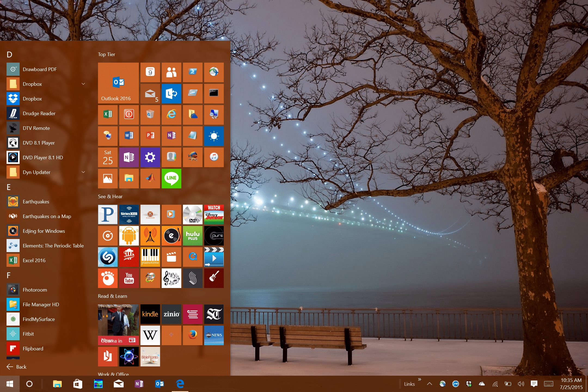Open the Pandora tile
Image resolution: width=588 pixels, height=392 pixels.
point(108,214)
